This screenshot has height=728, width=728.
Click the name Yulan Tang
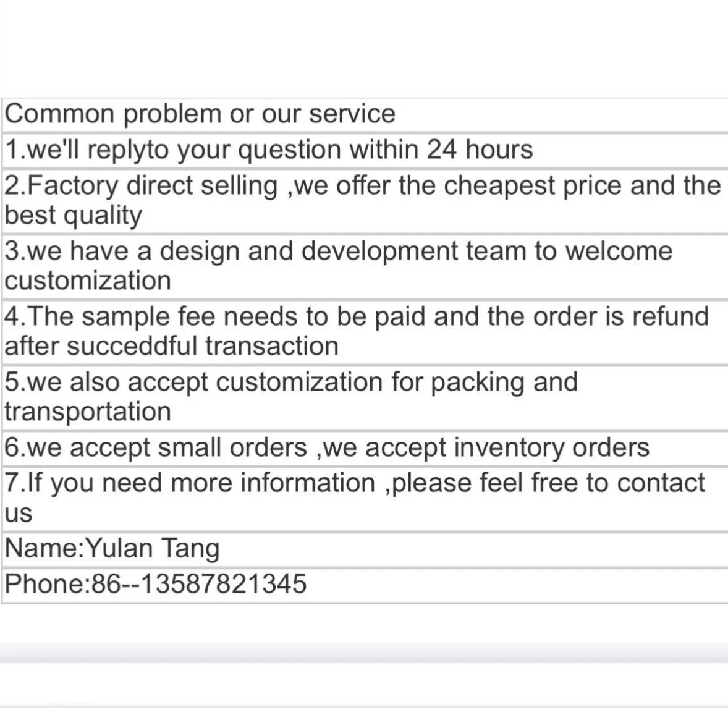[x=152, y=549]
